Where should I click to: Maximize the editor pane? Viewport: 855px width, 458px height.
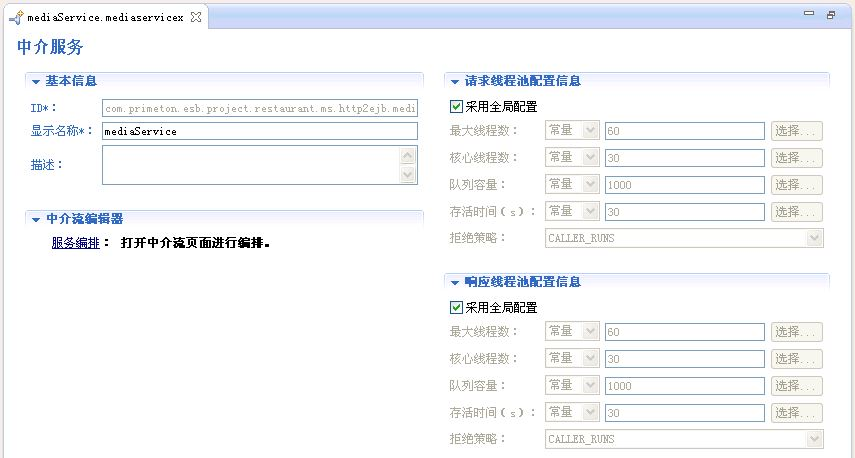point(830,15)
